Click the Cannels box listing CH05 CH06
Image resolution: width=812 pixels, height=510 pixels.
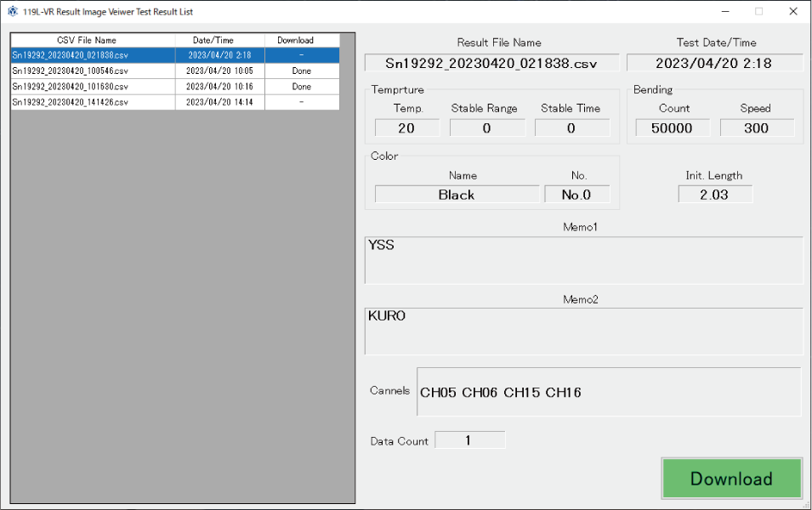click(x=608, y=392)
